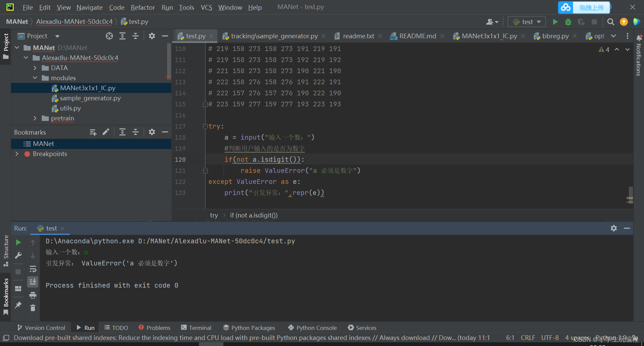Open Bookmarks panel settings gear
This screenshot has height=346, width=644.
pos(152,132)
